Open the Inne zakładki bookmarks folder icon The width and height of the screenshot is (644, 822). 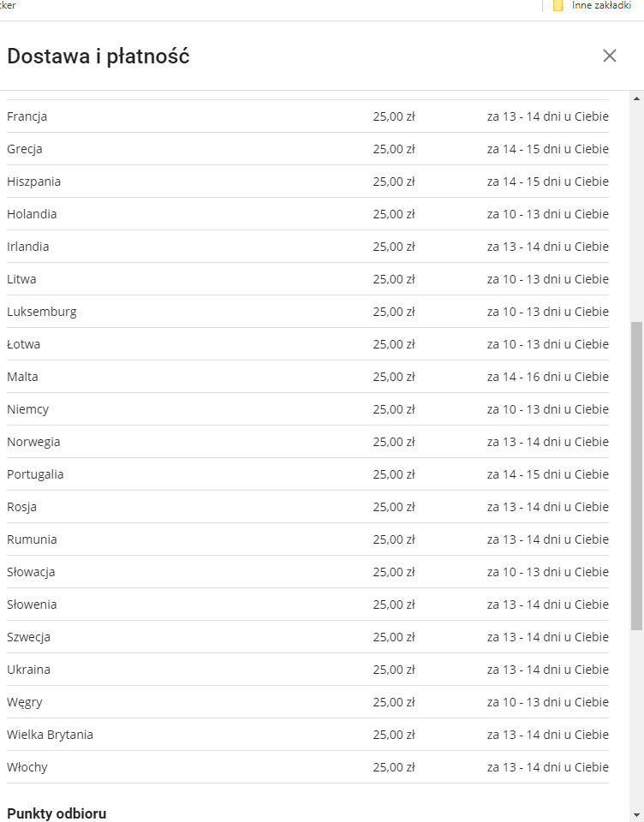tap(558, 6)
